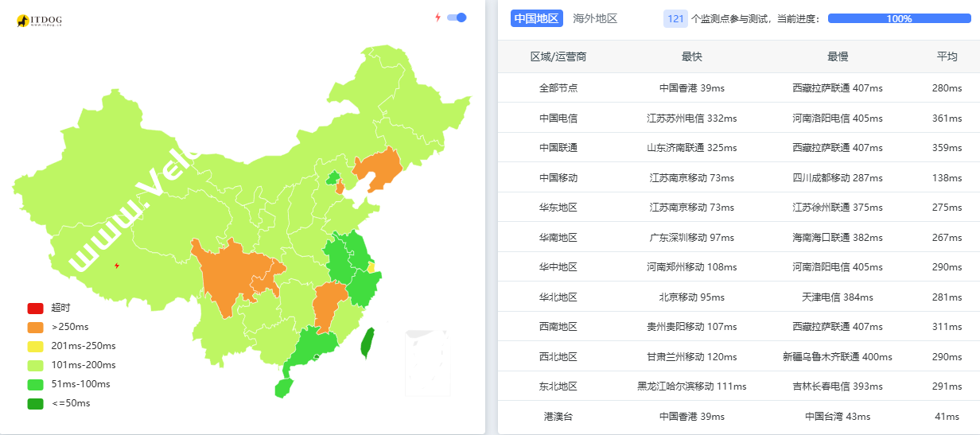Toggle the blue switch above the map

tap(457, 17)
